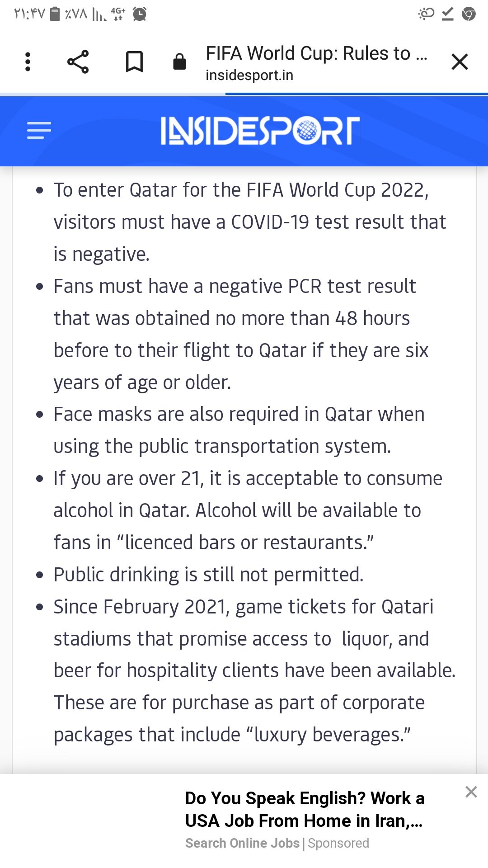Open the InsideSport hamburger menu
This screenshot has height=868, width=488.
coord(39,131)
